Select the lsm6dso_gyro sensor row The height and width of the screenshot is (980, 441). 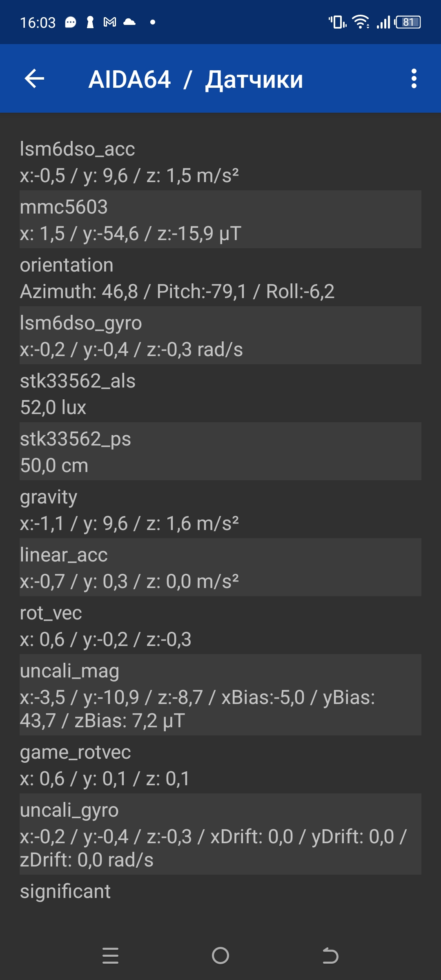click(x=220, y=336)
